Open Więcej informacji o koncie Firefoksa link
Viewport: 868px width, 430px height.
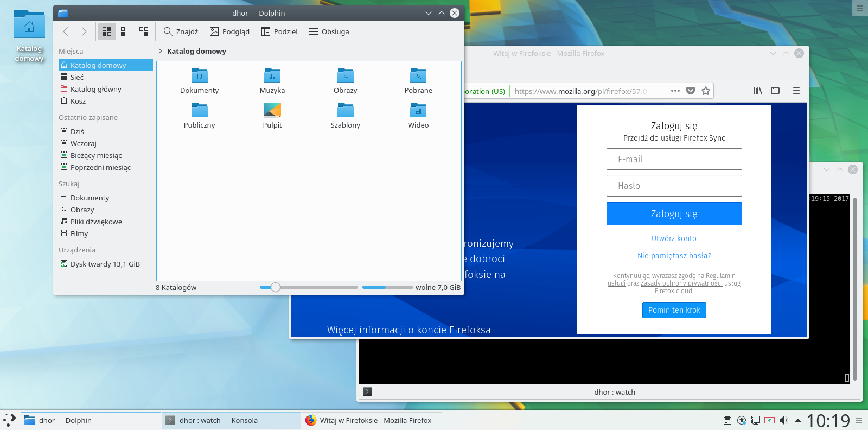[x=409, y=330]
